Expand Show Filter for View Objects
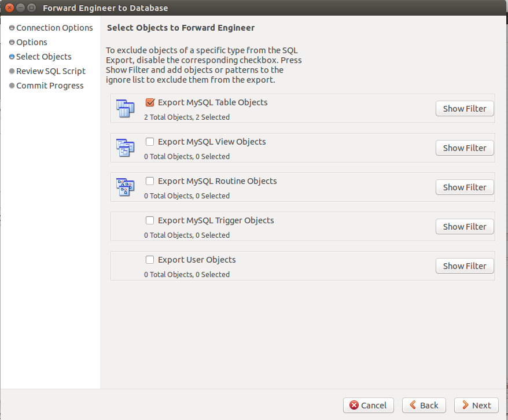This screenshot has width=508, height=420. coord(465,148)
